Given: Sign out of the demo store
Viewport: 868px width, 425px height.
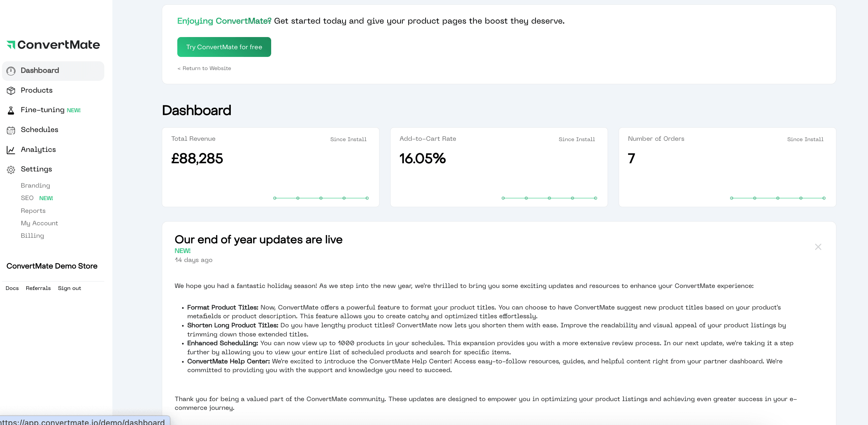Looking at the screenshot, I should [69, 288].
